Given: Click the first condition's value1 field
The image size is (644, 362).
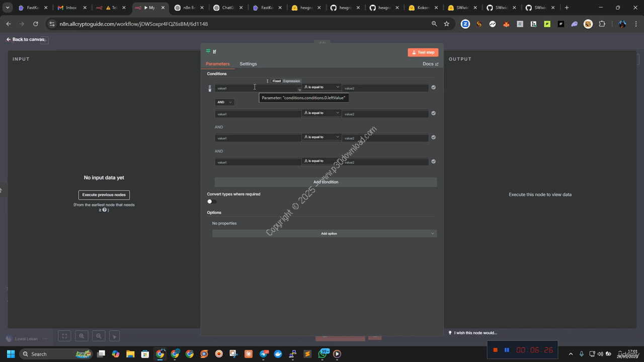Looking at the screenshot, I should point(258,88).
